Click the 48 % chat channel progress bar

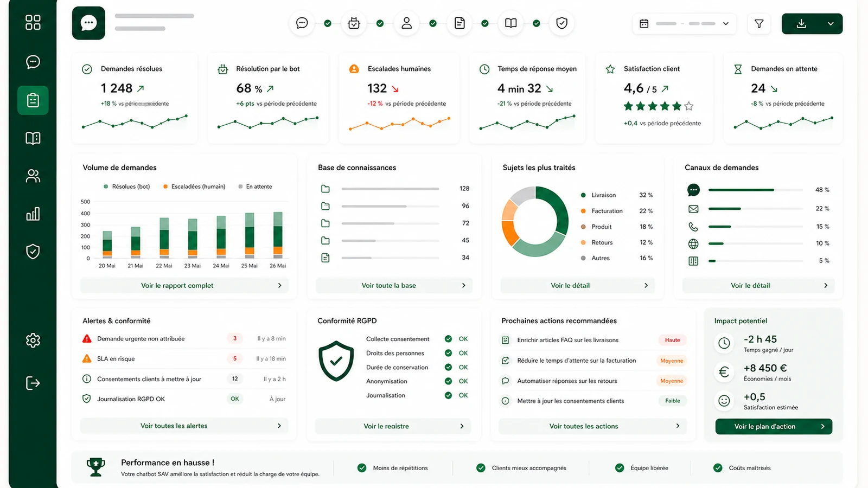coord(755,190)
